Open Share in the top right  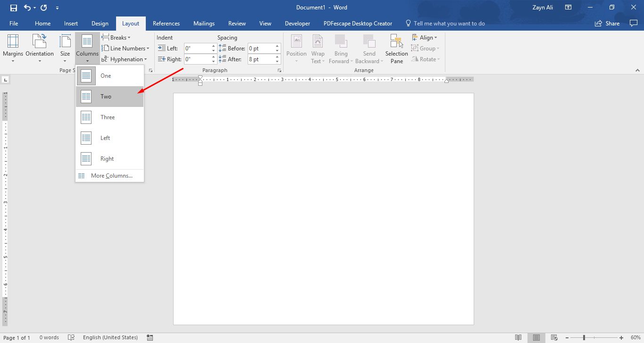[607, 23]
